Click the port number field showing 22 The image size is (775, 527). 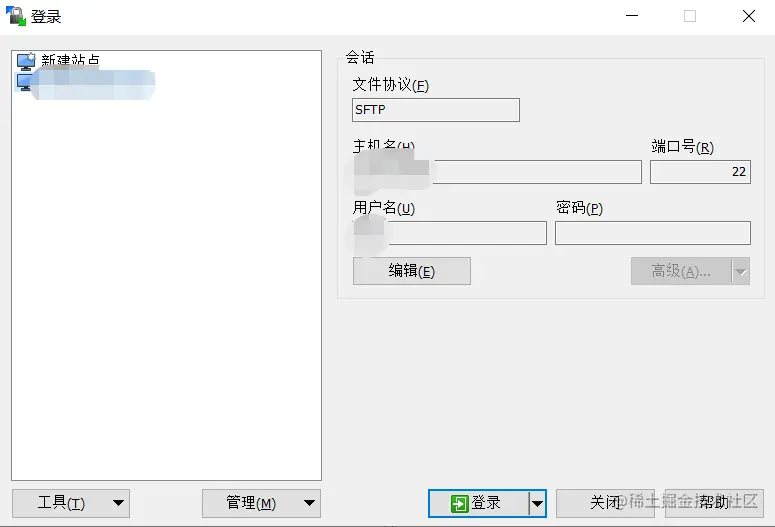point(700,172)
